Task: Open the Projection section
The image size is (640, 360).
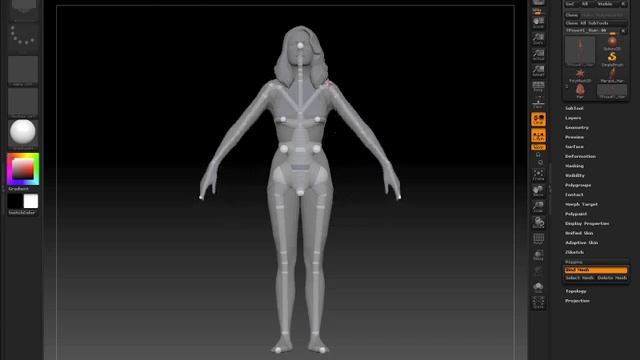Action: point(577,301)
